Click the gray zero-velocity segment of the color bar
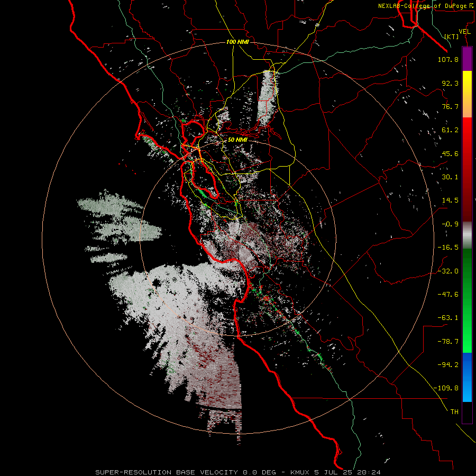The image size is (476, 476). (467, 235)
